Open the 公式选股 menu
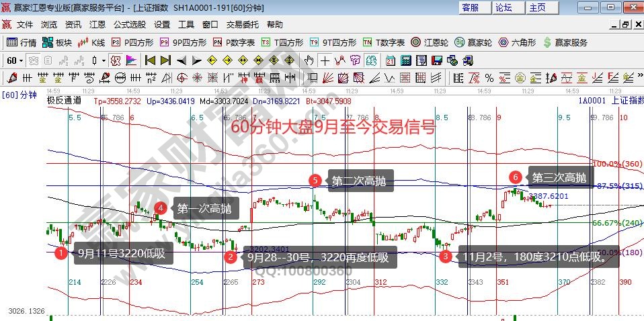This screenshot has width=644, height=321. pyautogui.click(x=130, y=24)
